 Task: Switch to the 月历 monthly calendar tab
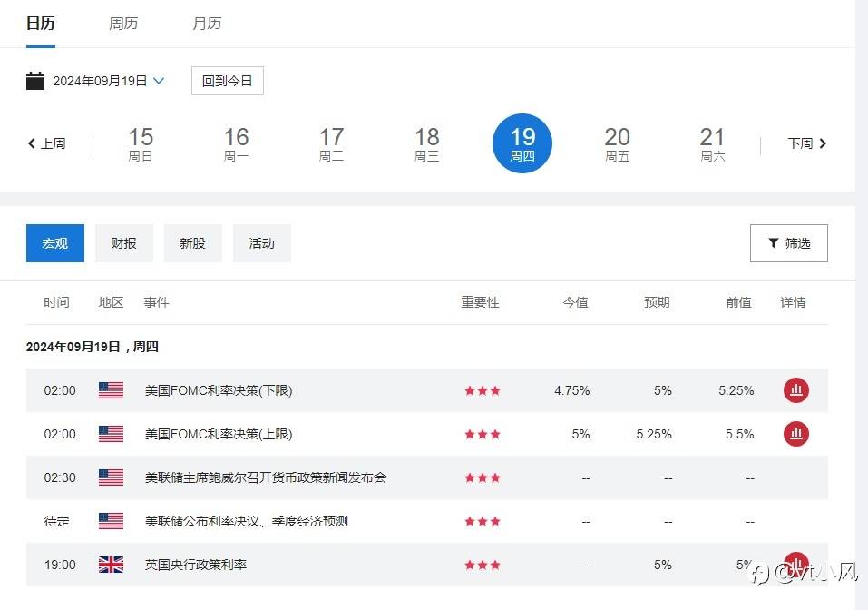[x=207, y=24]
